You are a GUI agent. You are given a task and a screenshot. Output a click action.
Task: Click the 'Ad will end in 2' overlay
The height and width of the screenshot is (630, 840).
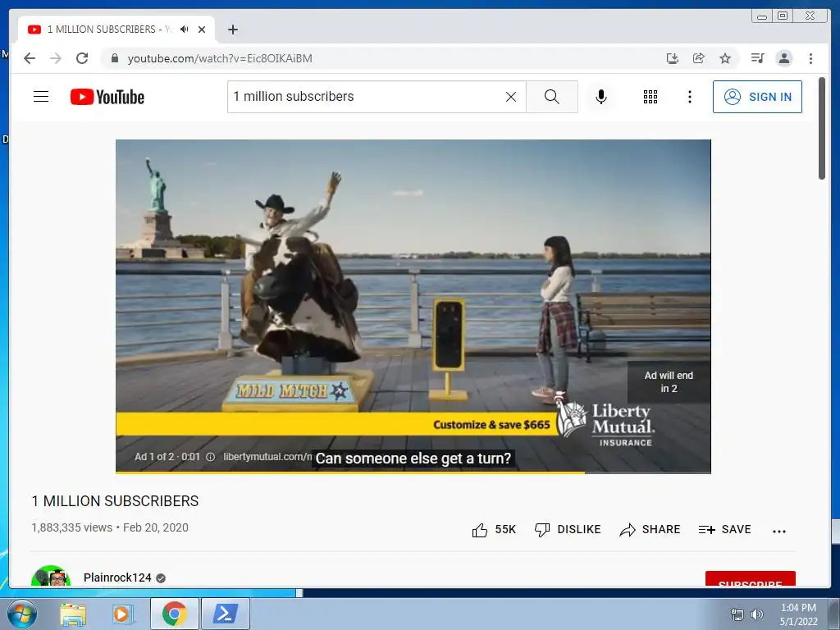point(669,382)
